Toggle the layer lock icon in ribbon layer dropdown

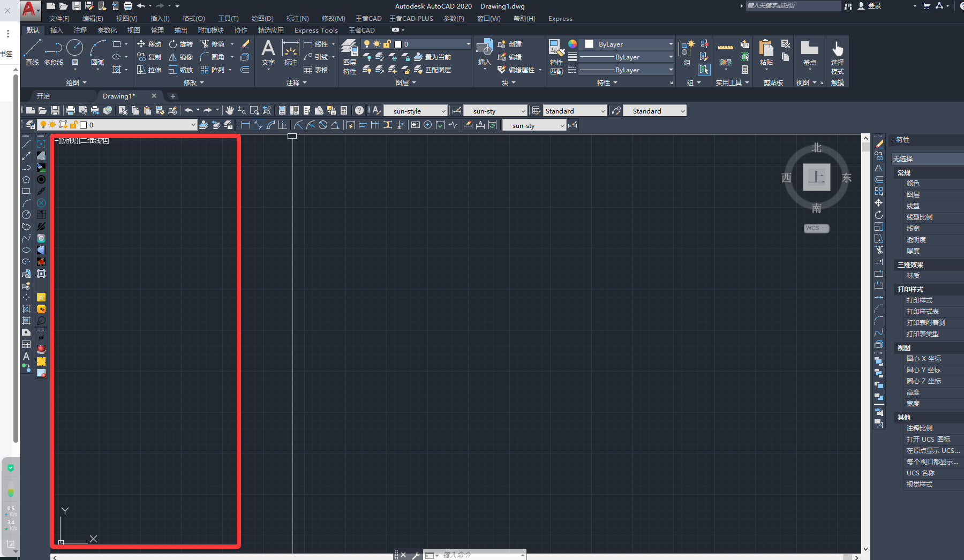click(x=387, y=44)
